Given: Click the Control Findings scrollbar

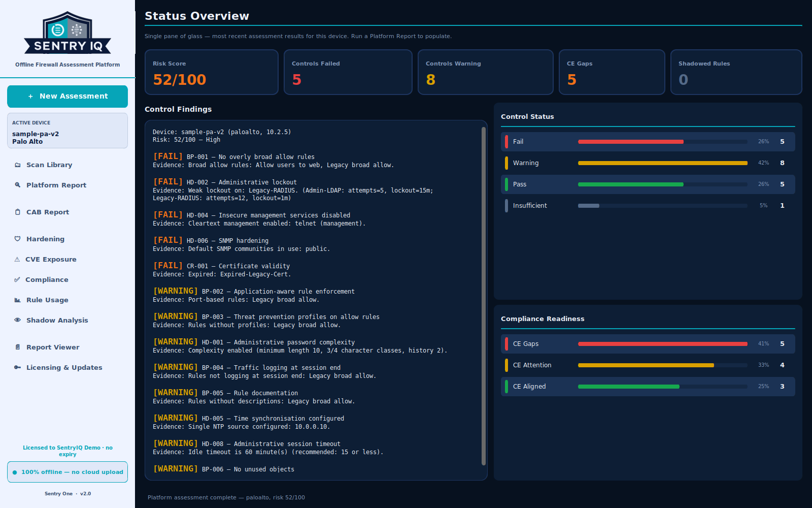Looking at the screenshot, I should point(483,296).
